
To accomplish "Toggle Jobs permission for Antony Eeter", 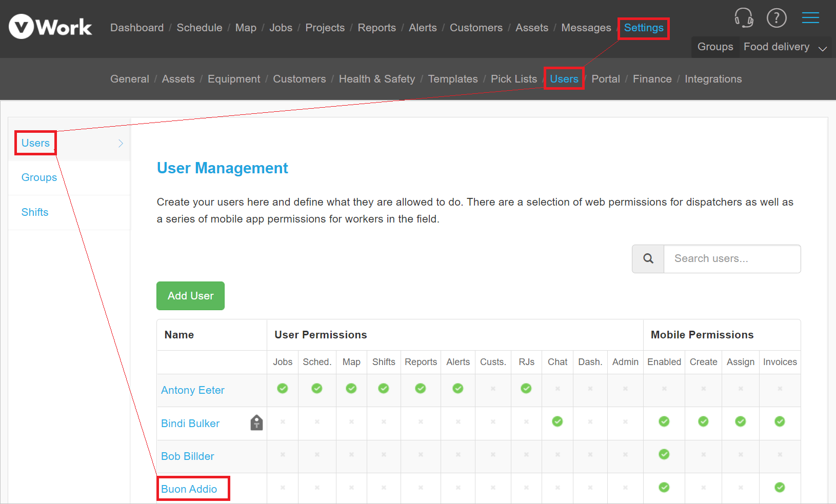I will tap(283, 389).
